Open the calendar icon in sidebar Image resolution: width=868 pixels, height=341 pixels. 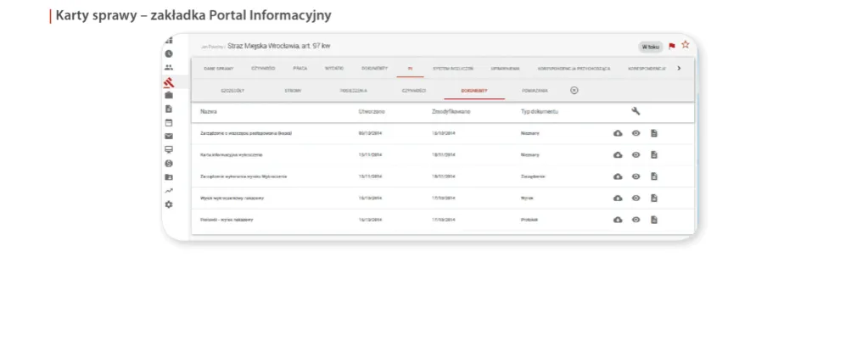tap(169, 123)
